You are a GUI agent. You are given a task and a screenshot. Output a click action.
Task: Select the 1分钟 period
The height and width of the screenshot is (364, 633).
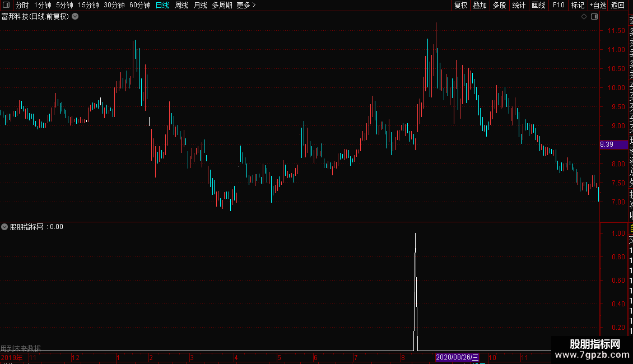click(x=43, y=5)
